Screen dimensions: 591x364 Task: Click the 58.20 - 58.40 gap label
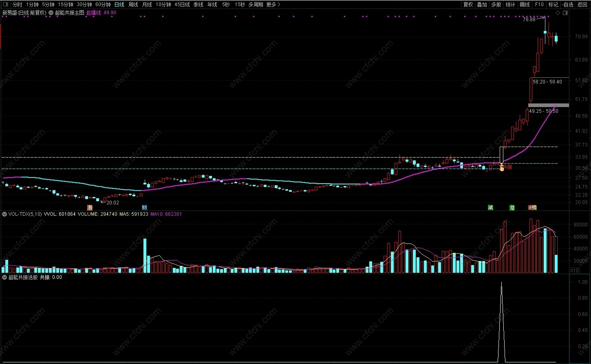click(547, 82)
